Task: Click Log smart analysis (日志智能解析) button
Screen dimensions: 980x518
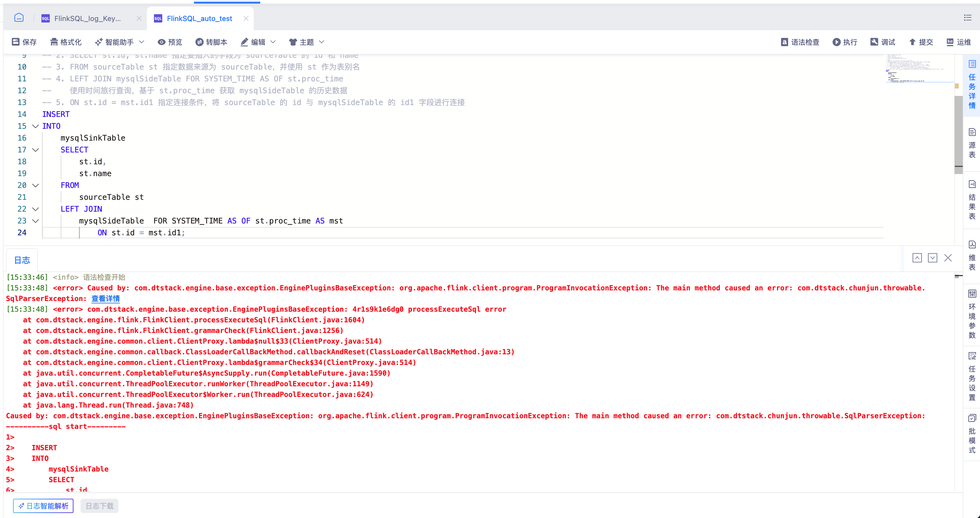Action: click(x=43, y=506)
